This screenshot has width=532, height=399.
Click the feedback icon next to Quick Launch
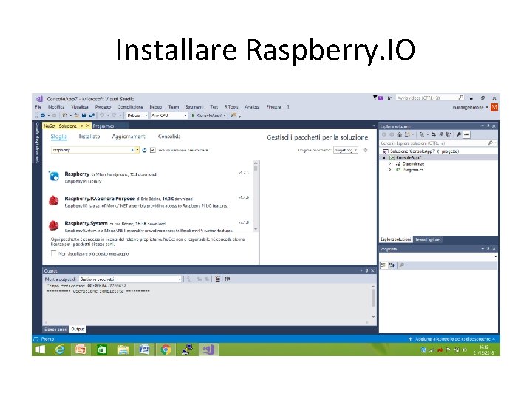pos(390,98)
